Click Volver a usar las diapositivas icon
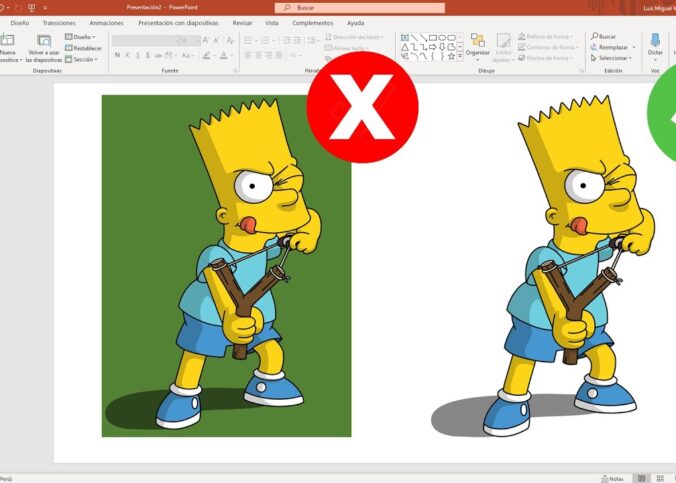The height and width of the screenshot is (483, 676). coord(43,41)
